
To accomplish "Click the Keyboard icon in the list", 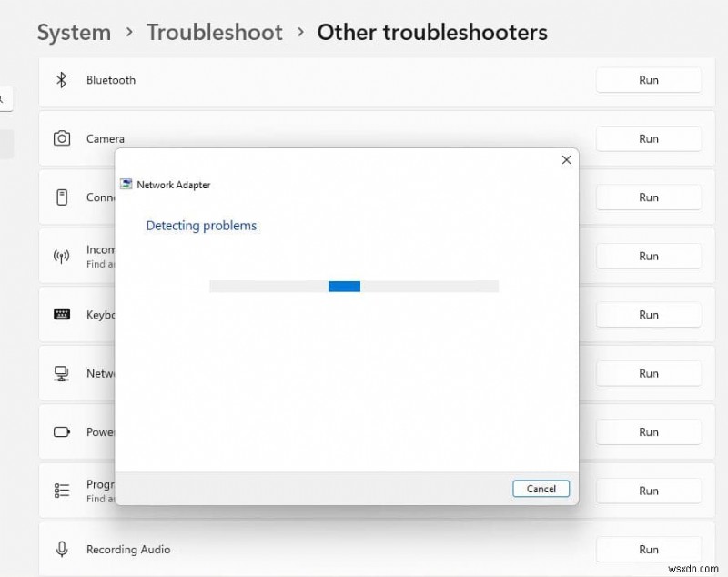I will (62, 314).
